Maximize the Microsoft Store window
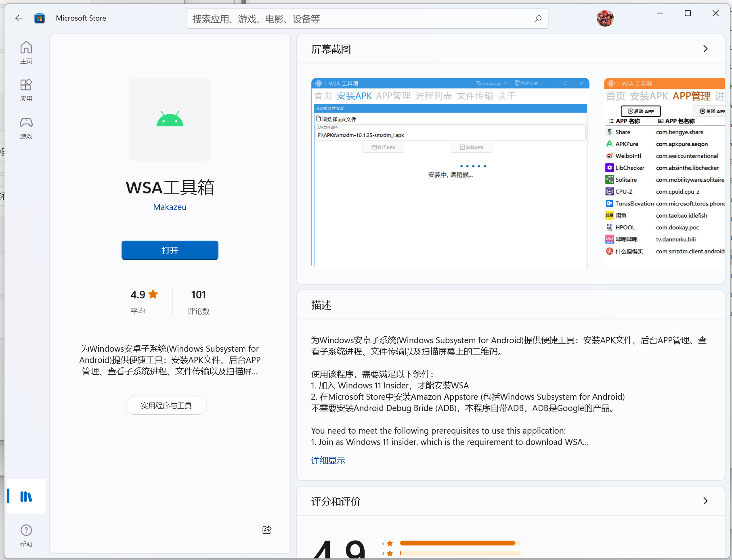732x560 pixels. [x=688, y=13]
